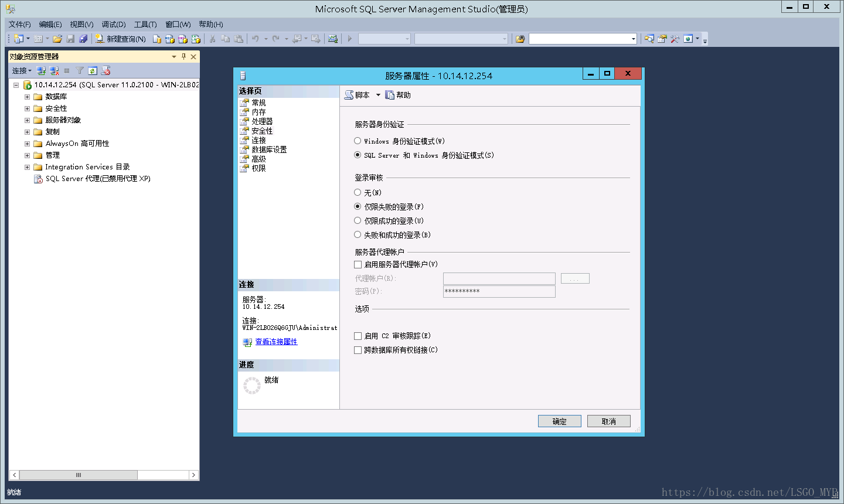
Task: Expand the 安全性 folder in Object Explorer
Action: pos(27,108)
